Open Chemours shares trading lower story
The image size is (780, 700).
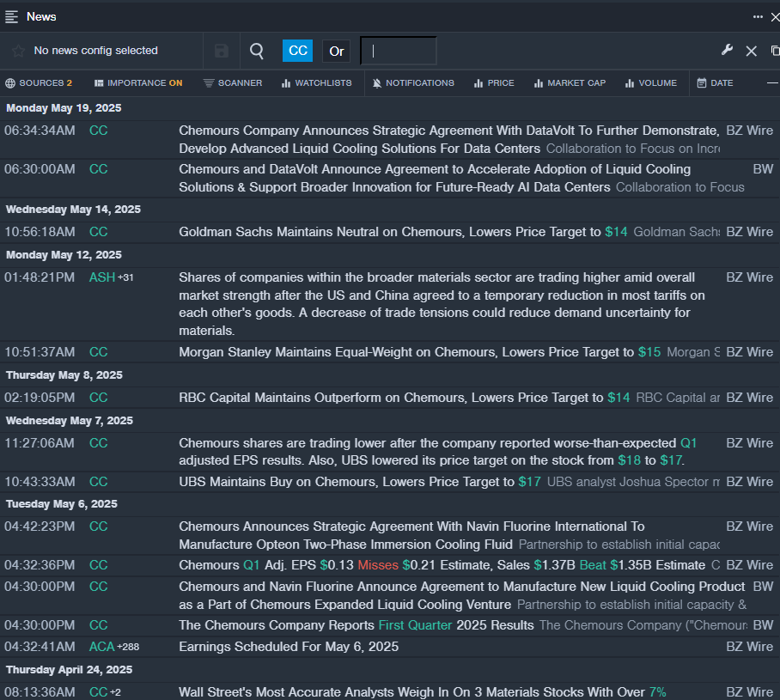coord(438,452)
